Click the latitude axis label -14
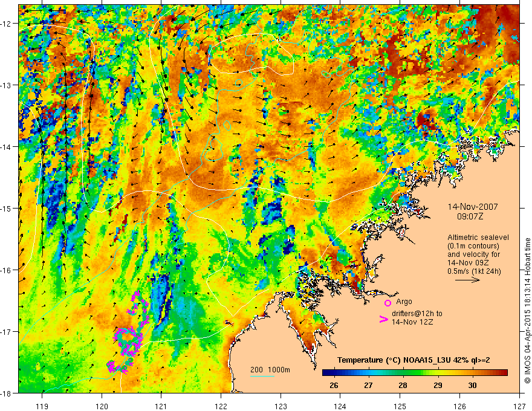 (7, 147)
